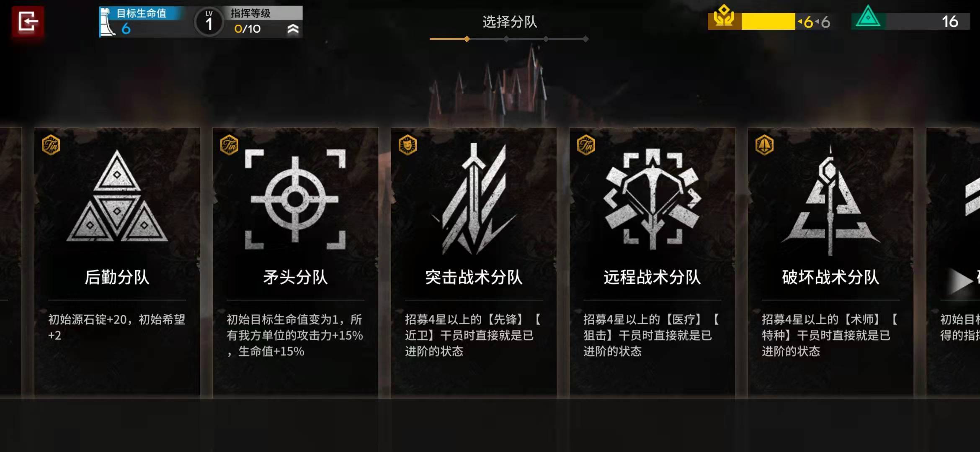Click the red exit icon
980x452 pixels.
[x=28, y=21]
